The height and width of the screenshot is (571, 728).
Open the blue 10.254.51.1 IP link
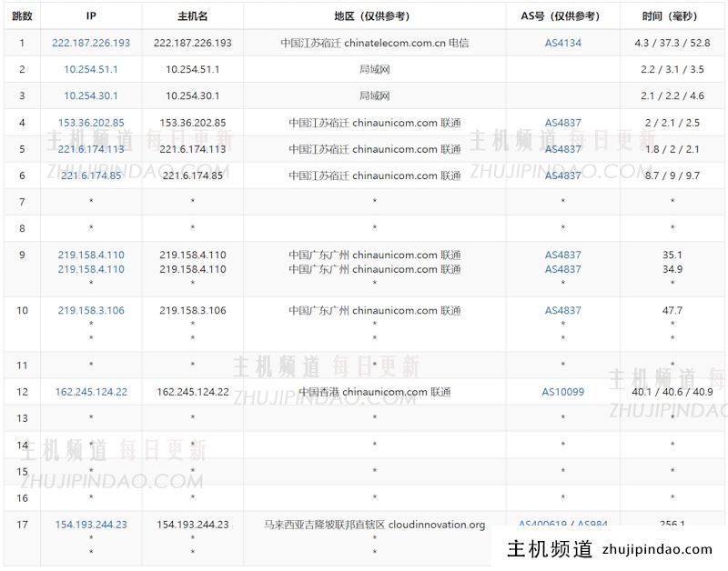(x=91, y=70)
